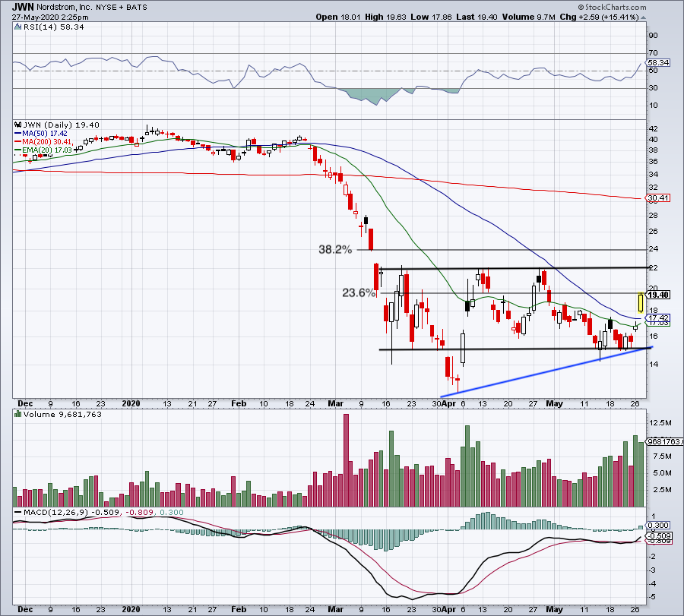
Task: Click the 12.5M volume axis label
Action: (660, 423)
